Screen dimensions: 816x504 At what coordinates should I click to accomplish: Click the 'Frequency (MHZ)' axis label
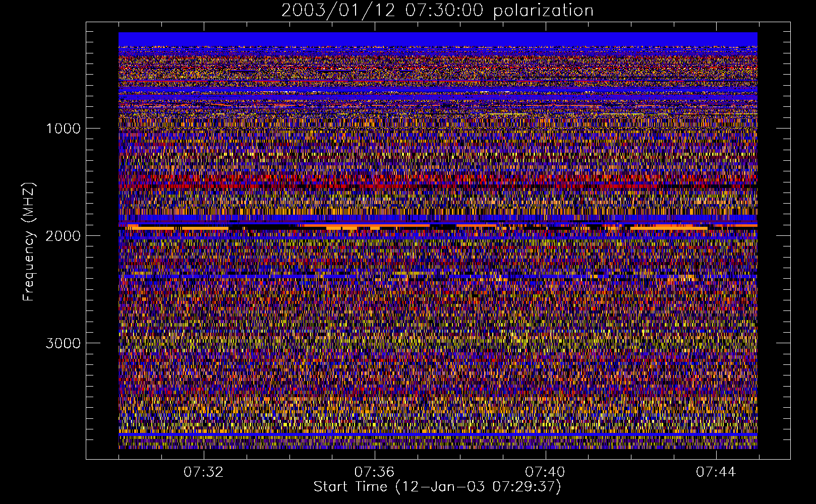point(29,242)
